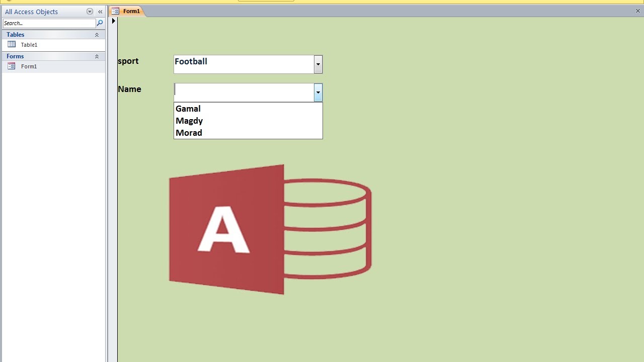Collapse the Name combo box dropdown arrow

pyautogui.click(x=318, y=93)
